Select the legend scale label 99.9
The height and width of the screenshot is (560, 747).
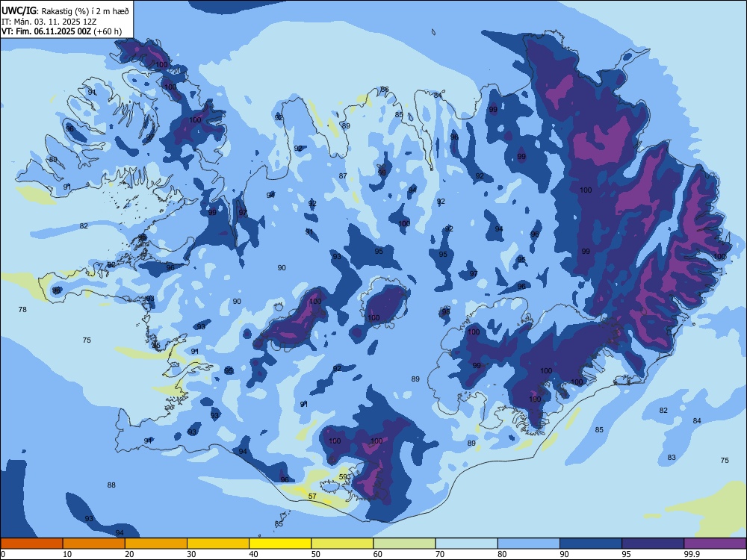(691, 554)
